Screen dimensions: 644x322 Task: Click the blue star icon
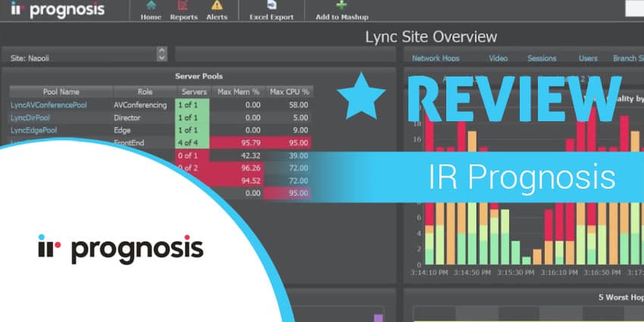point(361,97)
